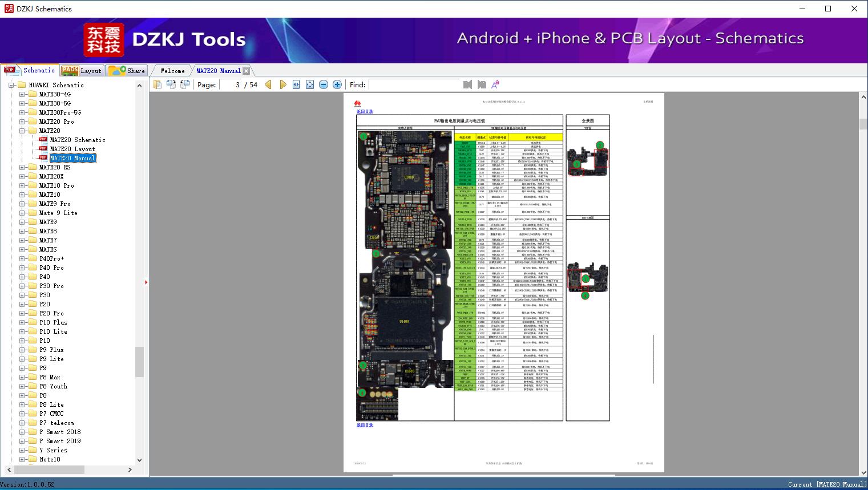Click the match case search icon
The height and width of the screenshot is (490, 868).
click(x=495, y=84)
